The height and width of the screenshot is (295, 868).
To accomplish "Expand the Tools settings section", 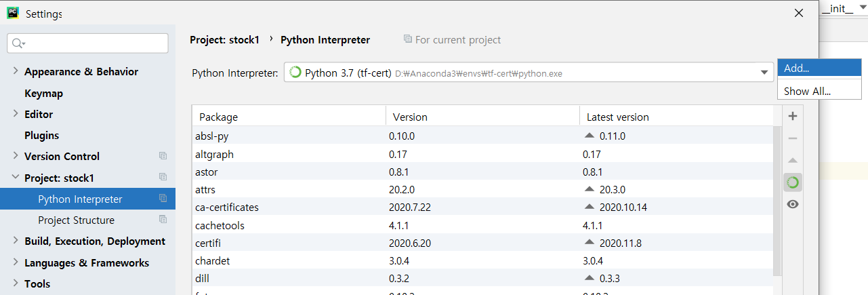I will coord(16,283).
